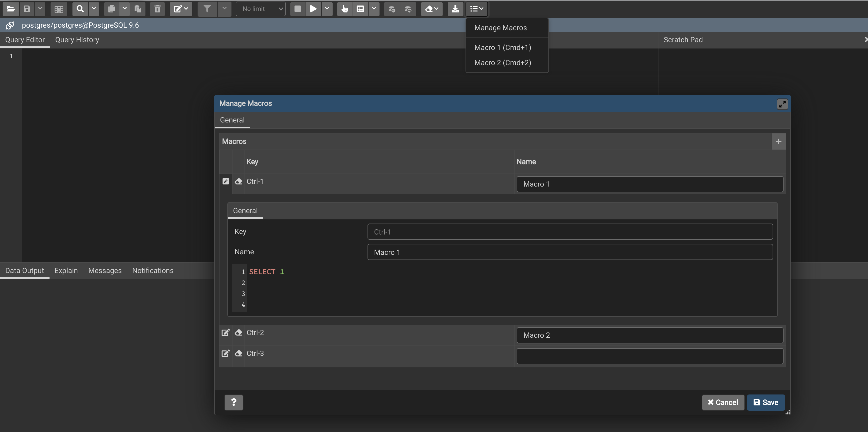Collapse the Ctrl-1 macro edit row

point(225,182)
